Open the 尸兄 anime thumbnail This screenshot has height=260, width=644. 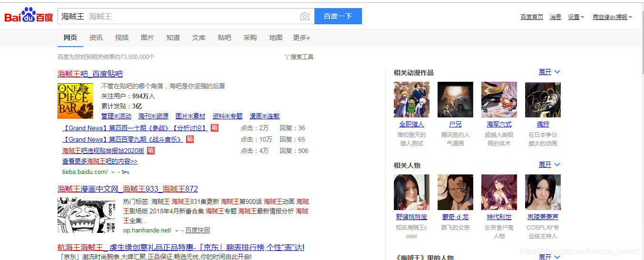coord(455,99)
